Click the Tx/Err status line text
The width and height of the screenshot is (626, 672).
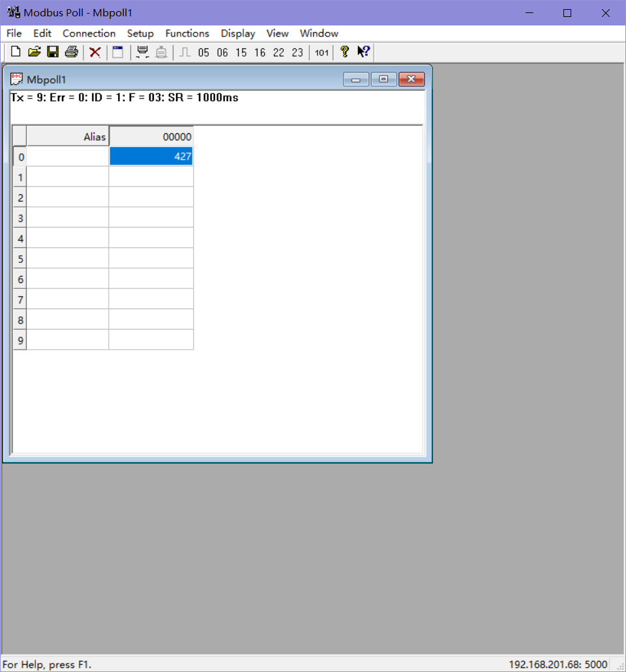125,97
